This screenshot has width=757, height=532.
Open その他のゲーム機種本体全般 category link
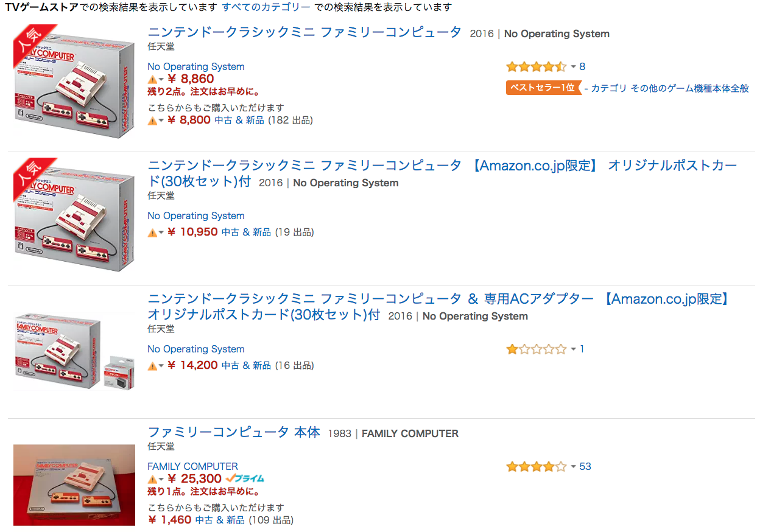(689, 88)
